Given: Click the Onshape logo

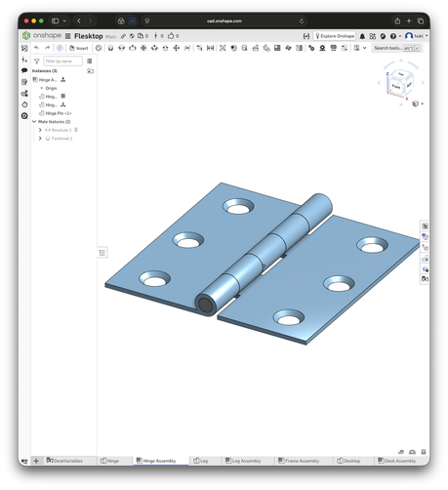Looking at the screenshot, I should coord(41,35).
